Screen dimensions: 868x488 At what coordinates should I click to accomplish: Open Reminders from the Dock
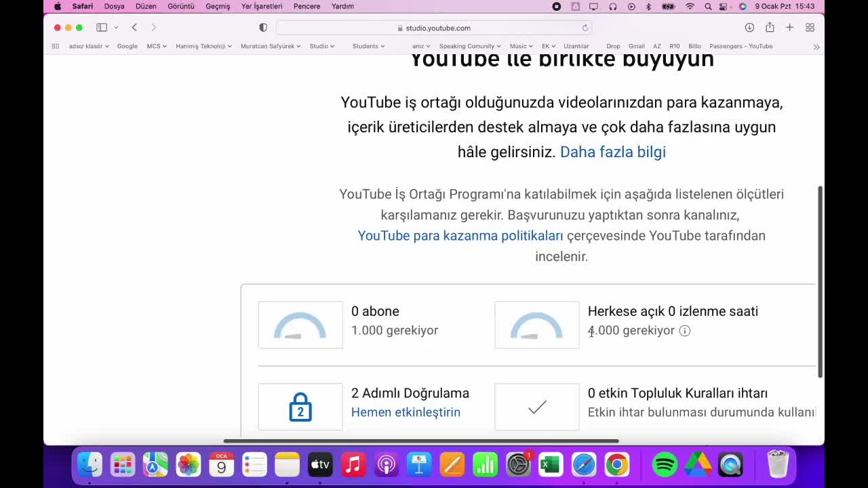coord(254,465)
